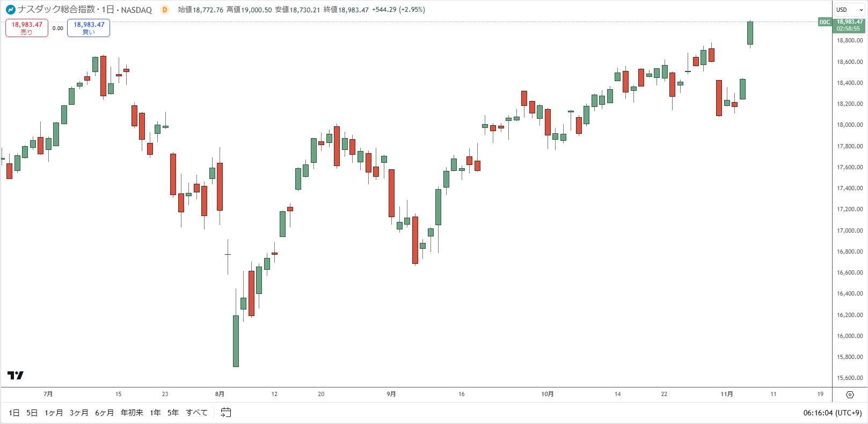Open the go-to-date calendar icon
The width and height of the screenshot is (868, 424).
(226, 413)
